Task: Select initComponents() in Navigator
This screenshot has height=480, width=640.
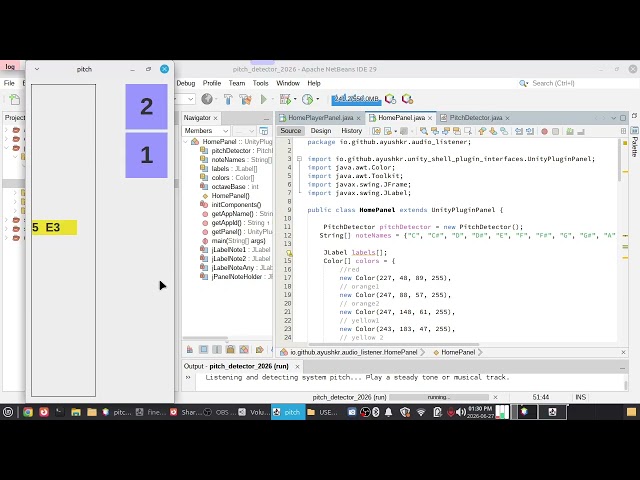Action: [x=231, y=204]
